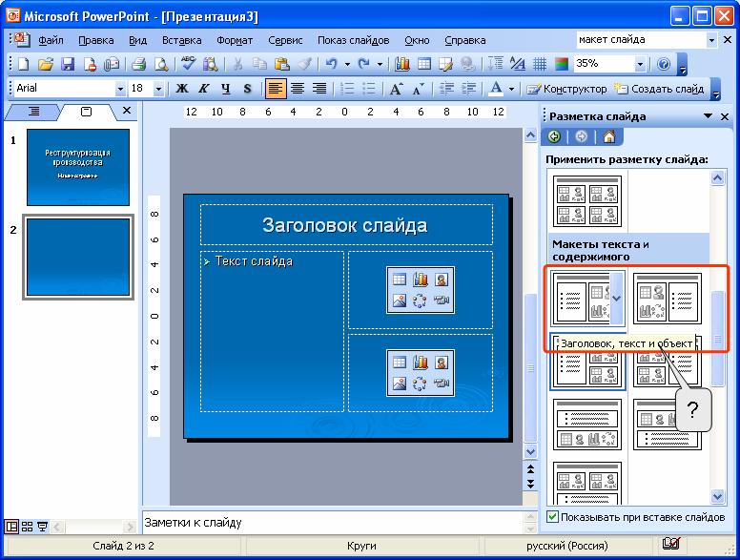The width and height of the screenshot is (740, 560).
Task: Start slide show from view buttons
Action: click(43, 526)
